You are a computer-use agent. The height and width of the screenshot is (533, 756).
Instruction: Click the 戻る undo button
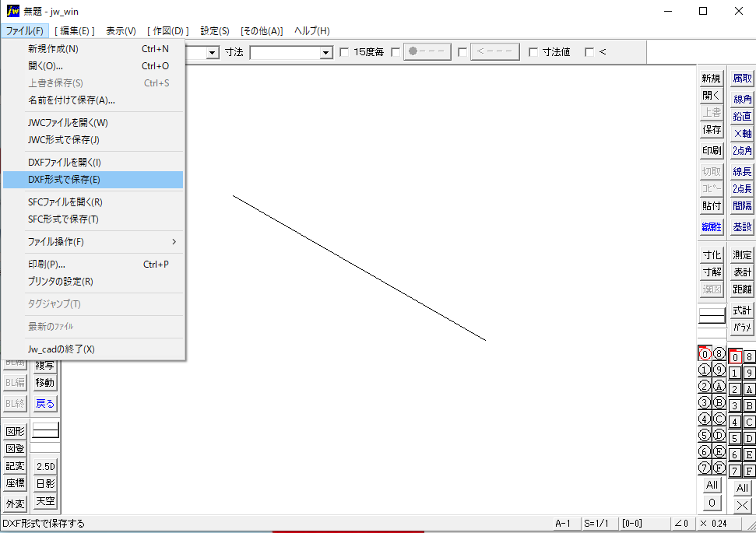45,403
